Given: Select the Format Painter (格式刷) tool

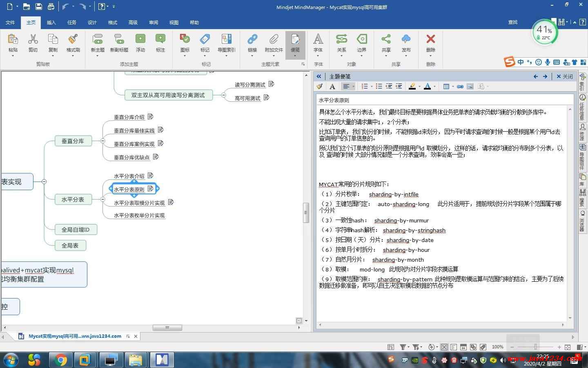Looking at the screenshot, I should [73, 39].
